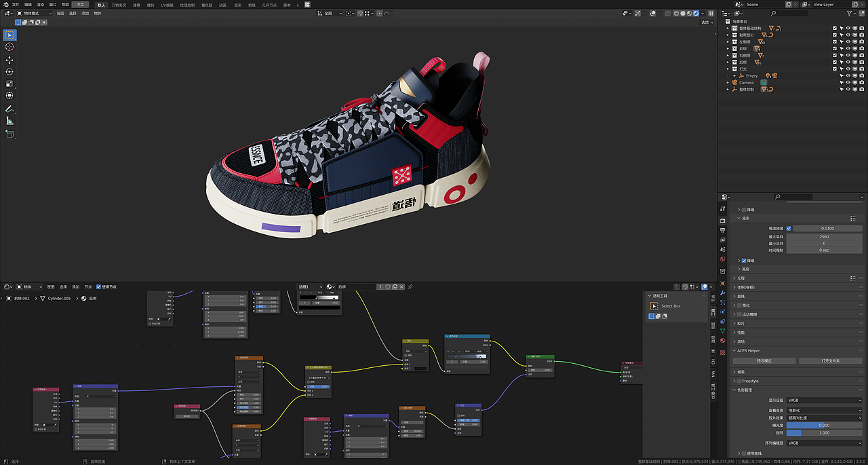Enable the 使用曲线 checkbox

coord(744,453)
